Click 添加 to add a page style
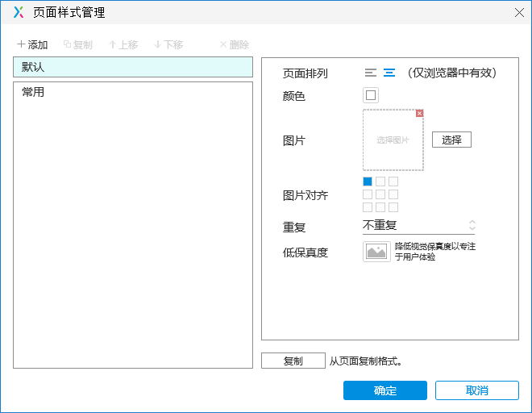Viewport: 532px width, 413px height. (32, 45)
